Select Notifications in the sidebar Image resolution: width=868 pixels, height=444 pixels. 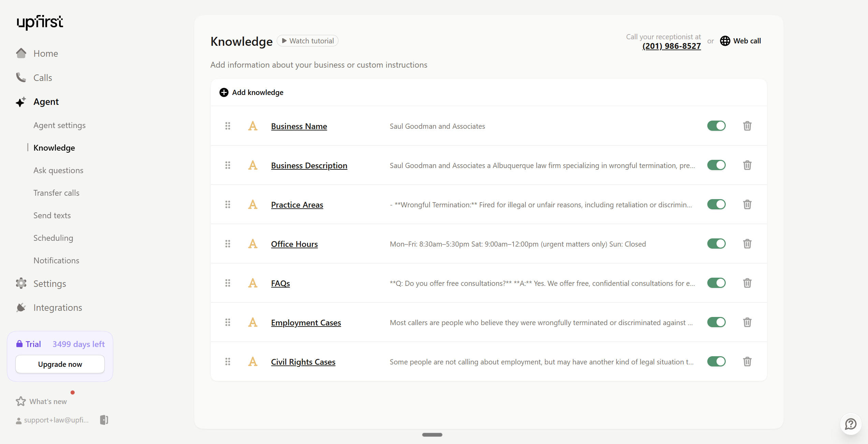click(56, 260)
